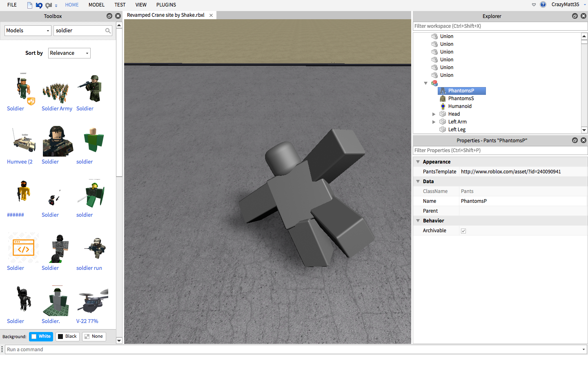Screen dimensions: 588x368
Task: Click the PhantomsS shirt icon in Explorer
Action: click(443, 99)
